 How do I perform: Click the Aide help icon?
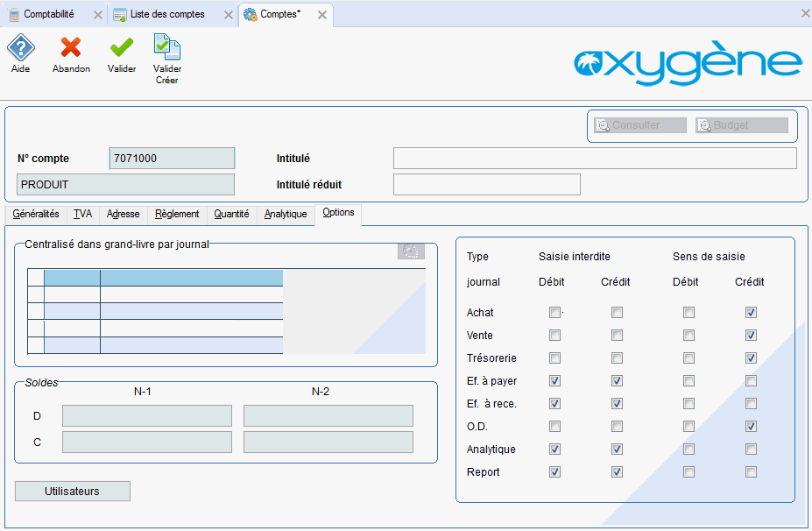pos(20,47)
